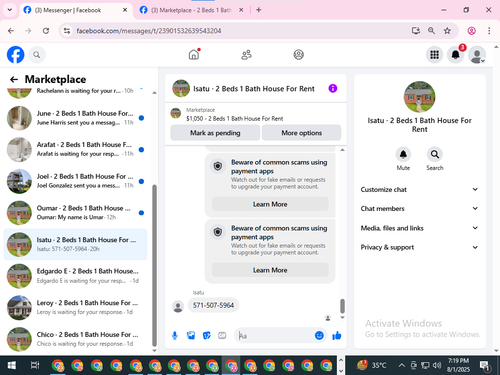Show hidden system tray icons chevron

[402, 365]
